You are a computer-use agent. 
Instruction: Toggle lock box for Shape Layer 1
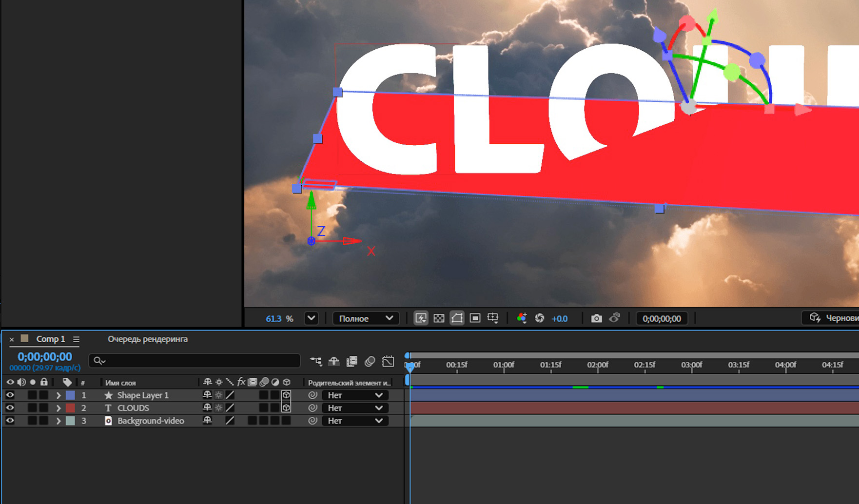(x=44, y=395)
